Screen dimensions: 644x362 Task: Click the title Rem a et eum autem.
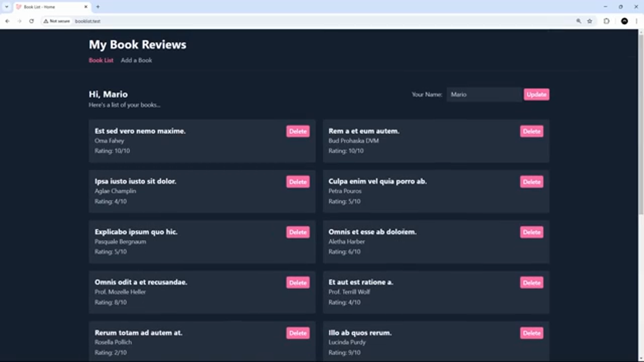364,131
